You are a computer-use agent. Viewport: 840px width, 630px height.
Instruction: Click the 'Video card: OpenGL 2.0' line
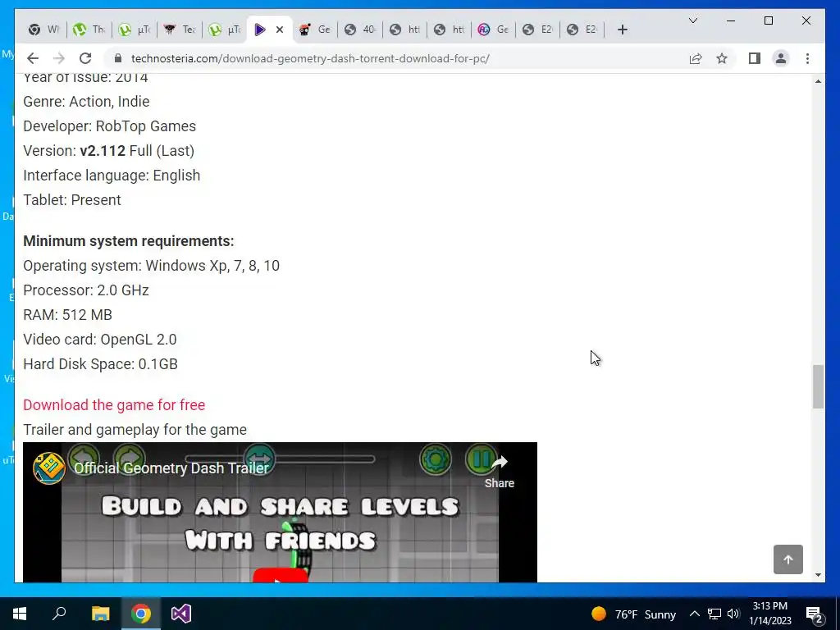coord(99,340)
